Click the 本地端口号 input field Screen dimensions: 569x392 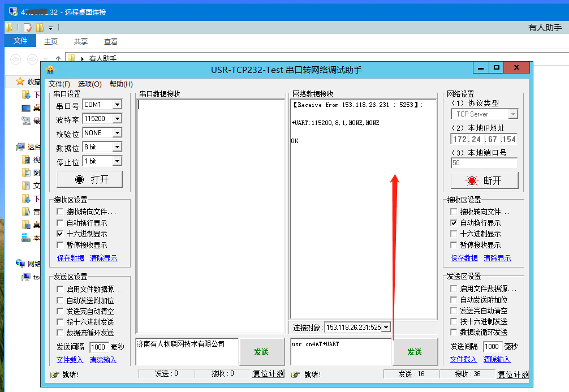click(484, 163)
